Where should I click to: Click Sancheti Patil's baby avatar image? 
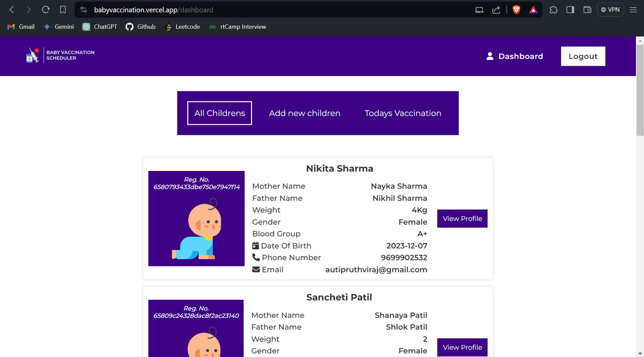(204, 342)
